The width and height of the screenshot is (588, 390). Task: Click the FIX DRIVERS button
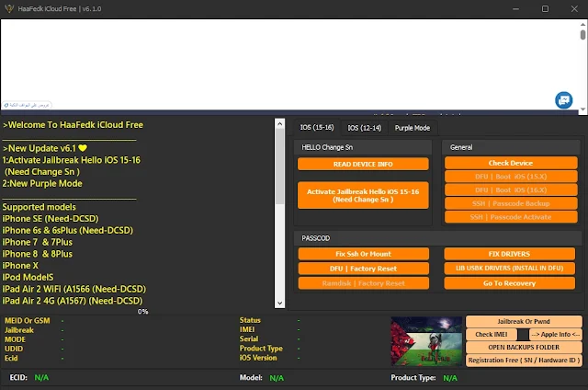click(509, 254)
